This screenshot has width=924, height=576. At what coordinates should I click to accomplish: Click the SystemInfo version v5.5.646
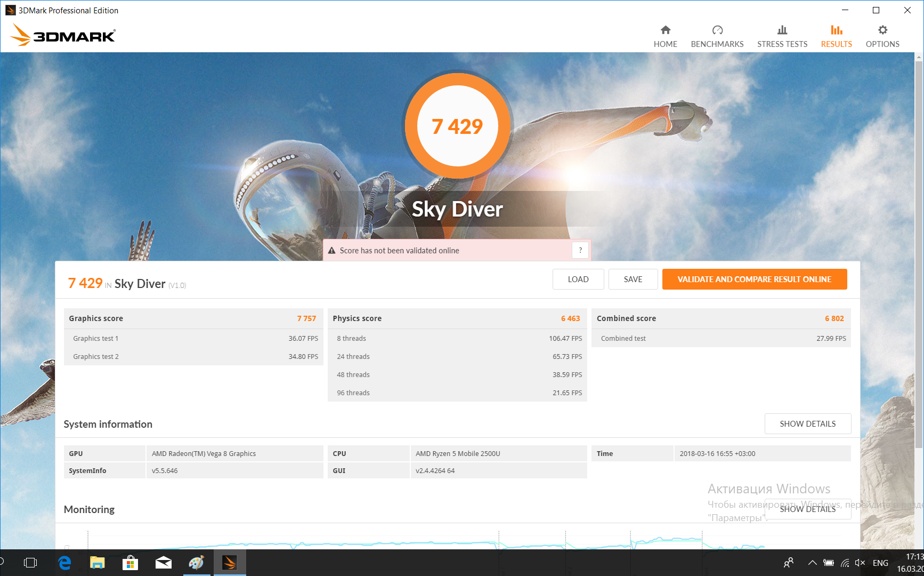click(x=165, y=470)
